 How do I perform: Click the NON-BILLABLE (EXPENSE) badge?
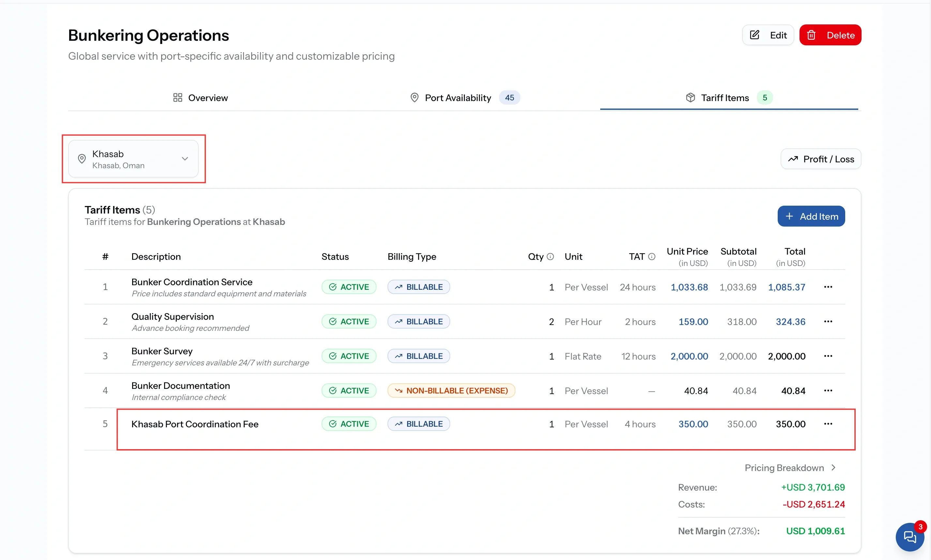click(x=451, y=391)
